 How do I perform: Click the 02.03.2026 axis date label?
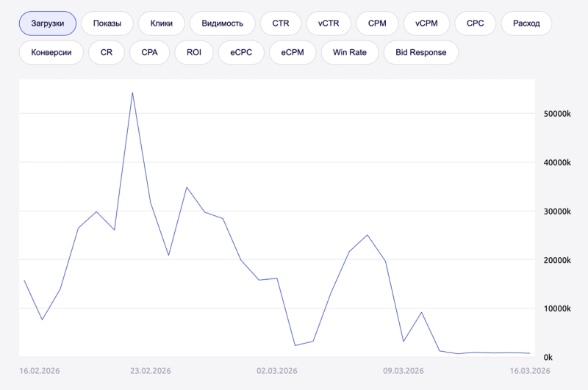tap(277, 371)
